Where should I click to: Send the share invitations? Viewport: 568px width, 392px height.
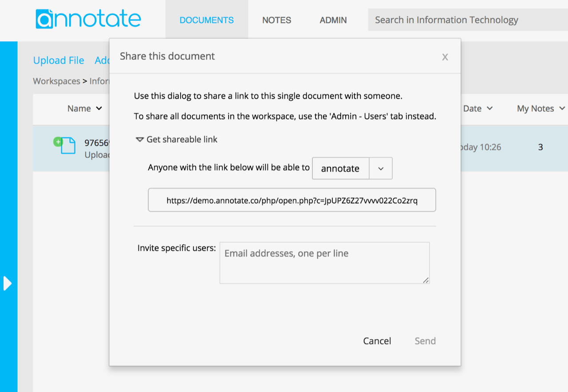coord(425,341)
